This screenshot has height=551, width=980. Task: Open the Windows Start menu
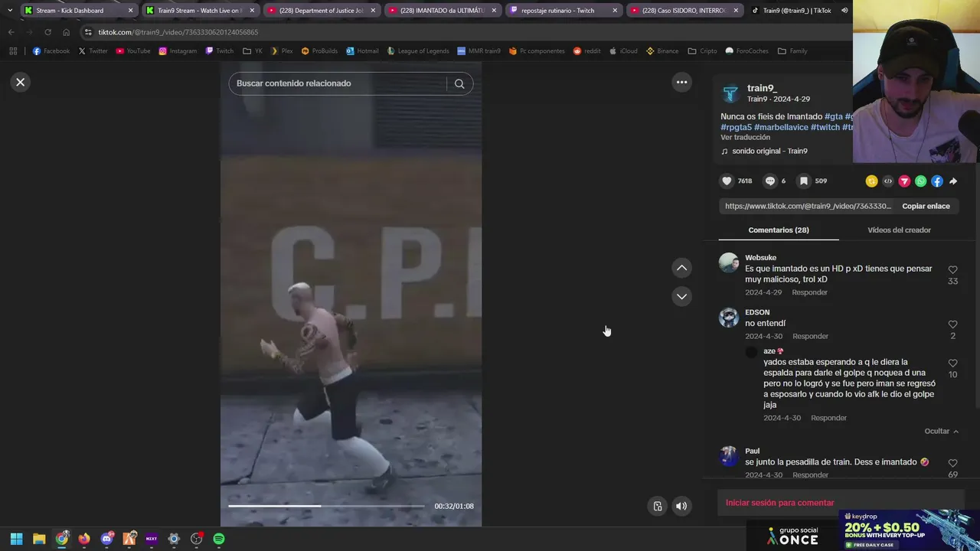pos(16,539)
